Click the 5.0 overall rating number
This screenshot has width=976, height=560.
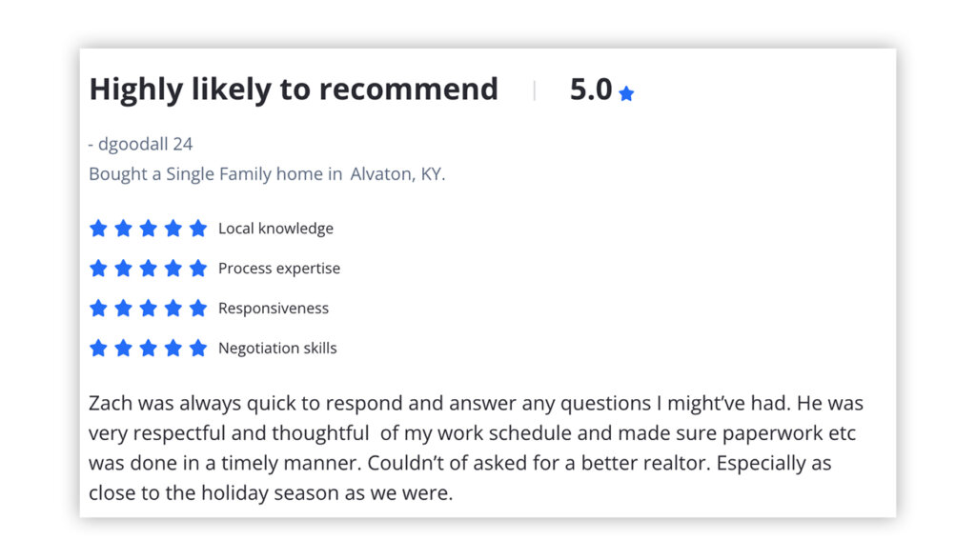click(x=591, y=90)
